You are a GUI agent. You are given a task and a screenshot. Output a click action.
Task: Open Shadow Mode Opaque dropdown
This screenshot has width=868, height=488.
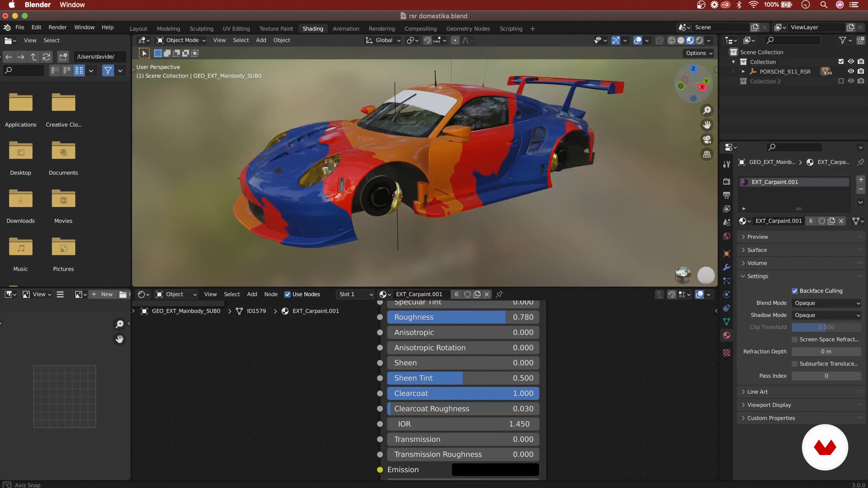826,315
